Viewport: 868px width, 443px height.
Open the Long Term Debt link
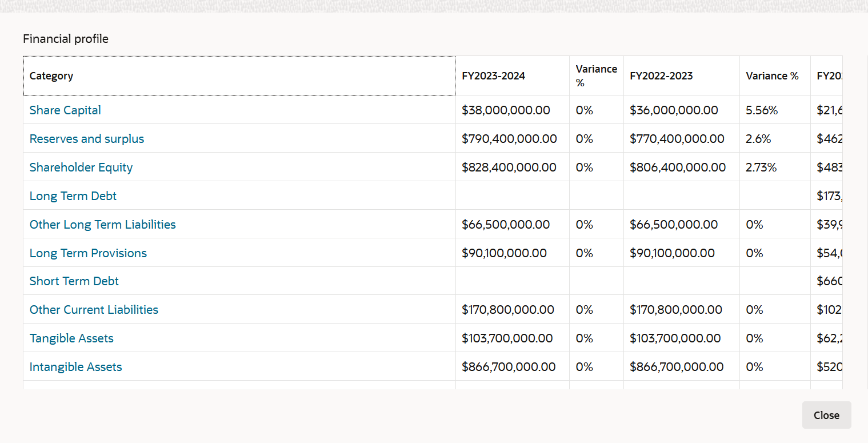(73, 196)
